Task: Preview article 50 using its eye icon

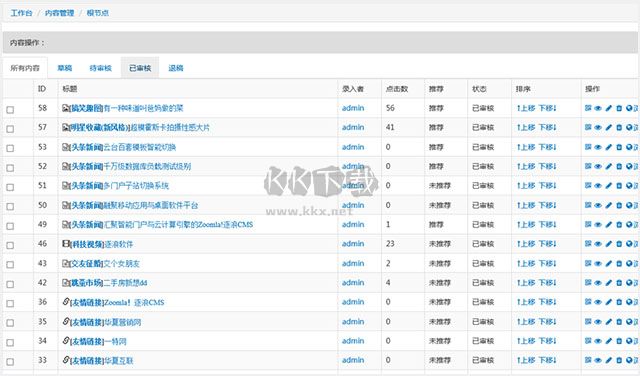Action: (x=598, y=205)
